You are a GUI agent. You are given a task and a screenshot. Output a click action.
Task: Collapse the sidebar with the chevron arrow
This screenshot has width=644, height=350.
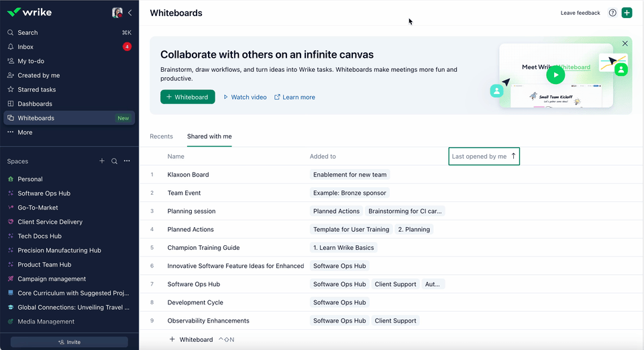[x=129, y=13]
